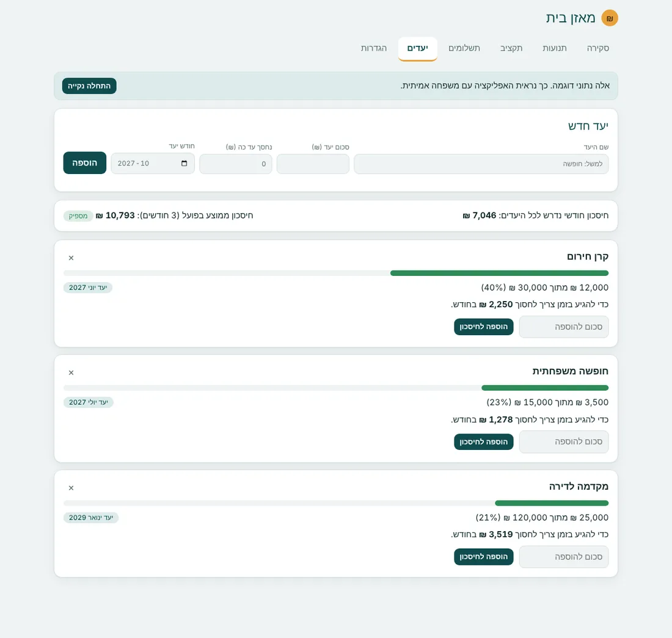Click הוספה to add the new goal
Screen dimensions: 672x638
tap(85, 163)
